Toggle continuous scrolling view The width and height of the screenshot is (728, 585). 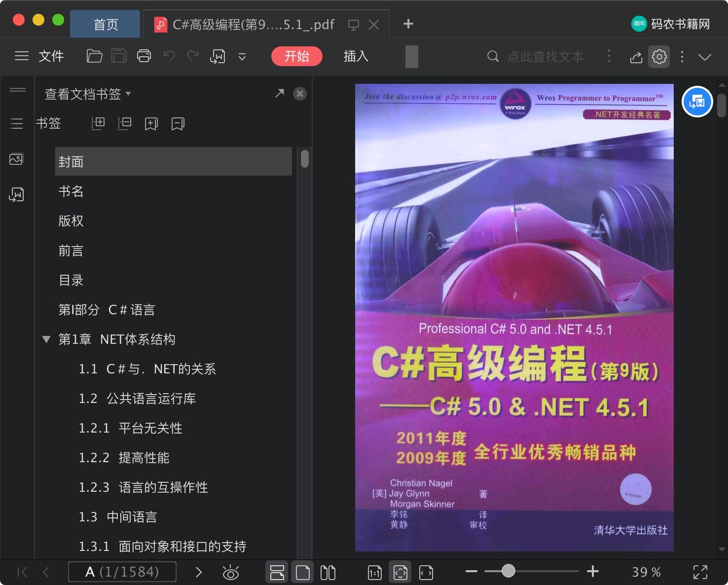[277, 572]
